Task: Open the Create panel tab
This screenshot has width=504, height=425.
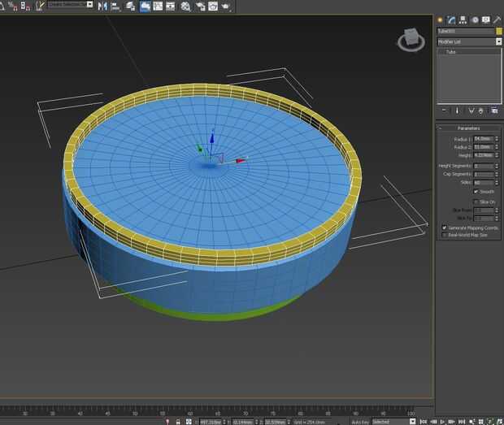Action: pyautogui.click(x=440, y=19)
